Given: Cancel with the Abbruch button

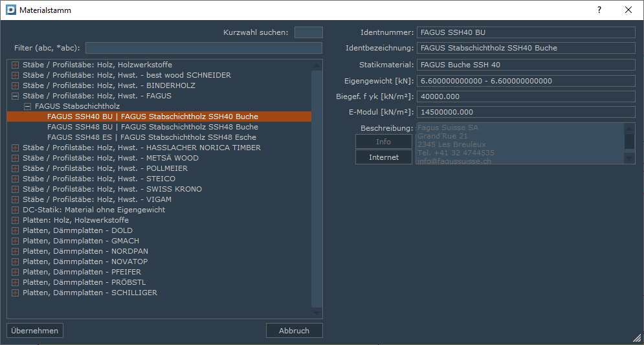Looking at the screenshot, I should pos(294,331).
